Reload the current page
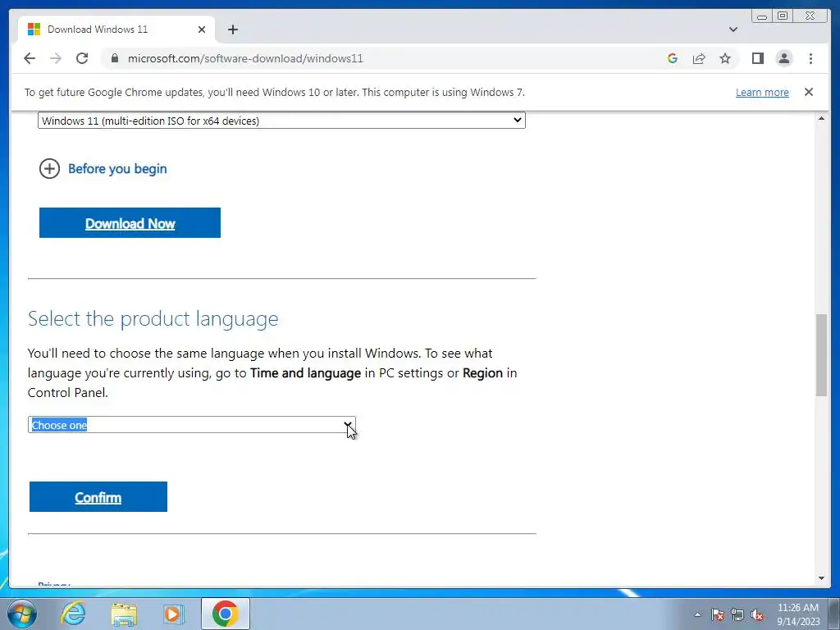This screenshot has height=630, width=840. 82,58
